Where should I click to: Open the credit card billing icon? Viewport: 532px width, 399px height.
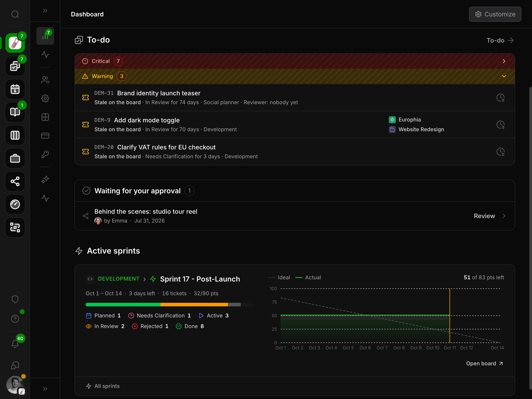tap(45, 136)
